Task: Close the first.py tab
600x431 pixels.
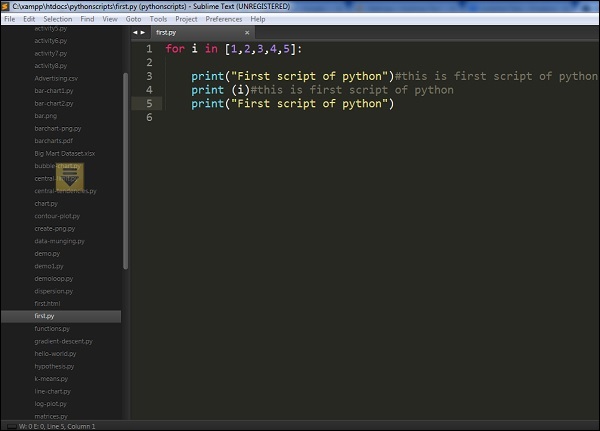Action: 247,33
